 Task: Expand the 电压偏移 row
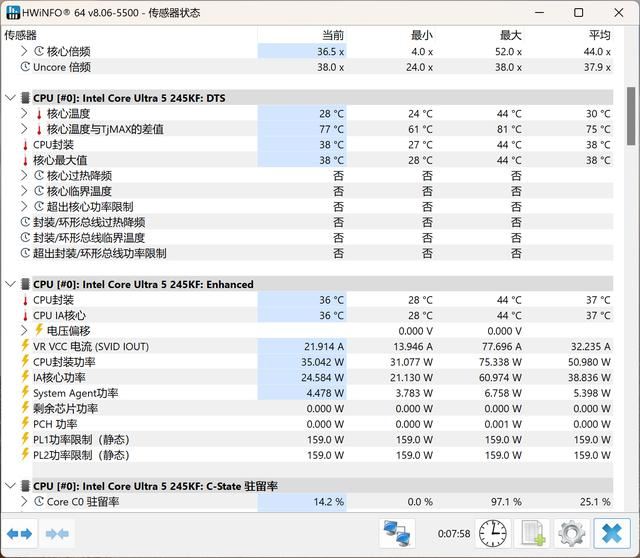[24, 331]
